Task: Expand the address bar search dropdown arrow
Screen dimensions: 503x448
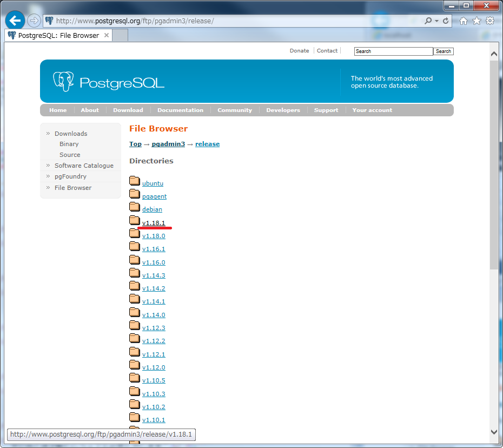Action: (436, 21)
